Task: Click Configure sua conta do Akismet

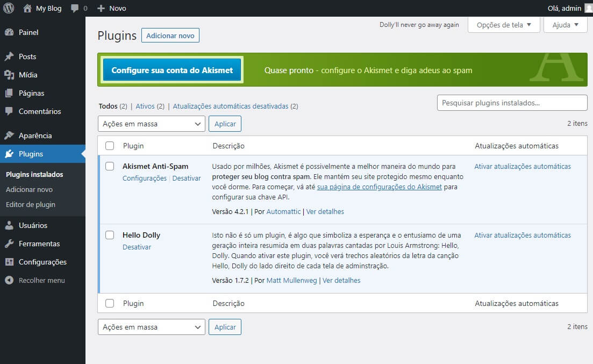Action: (172, 69)
